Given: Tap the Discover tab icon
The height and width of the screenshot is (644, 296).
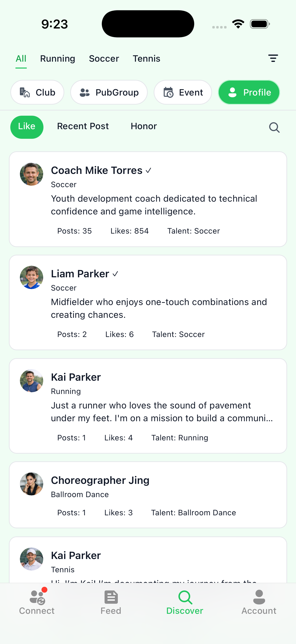Looking at the screenshot, I should [x=185, y=597].
